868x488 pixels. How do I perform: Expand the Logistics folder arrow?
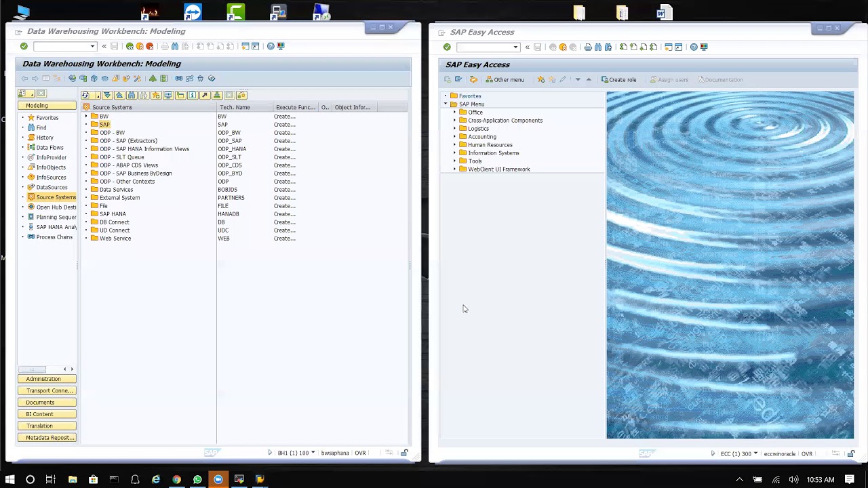click(454, 128)
